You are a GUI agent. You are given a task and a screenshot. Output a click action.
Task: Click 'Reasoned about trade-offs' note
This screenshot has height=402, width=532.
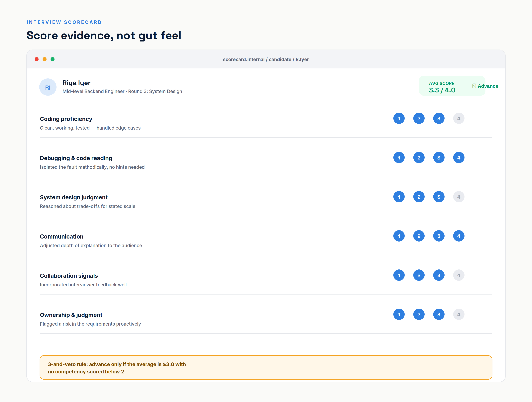click(88, 206)
